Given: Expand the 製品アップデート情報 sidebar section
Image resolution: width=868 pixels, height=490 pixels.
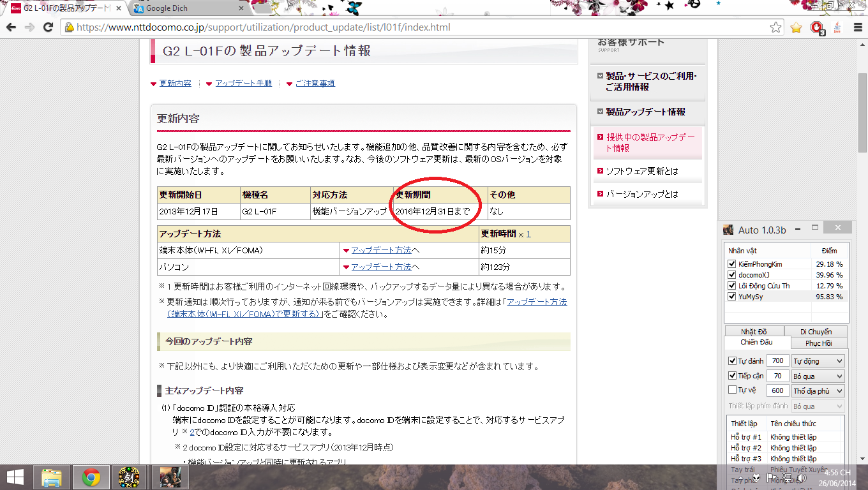Looking at the screenshot, I should (x=648, y=112).
